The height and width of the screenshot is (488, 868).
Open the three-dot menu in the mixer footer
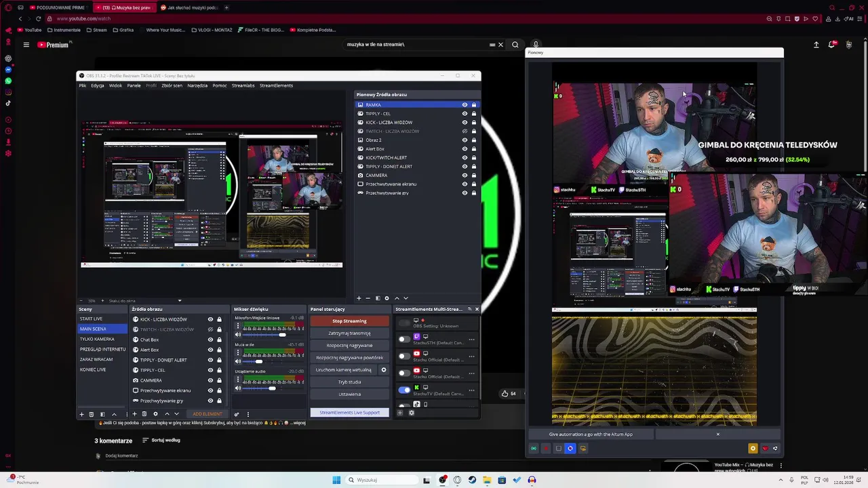click(x=248, y=414)
